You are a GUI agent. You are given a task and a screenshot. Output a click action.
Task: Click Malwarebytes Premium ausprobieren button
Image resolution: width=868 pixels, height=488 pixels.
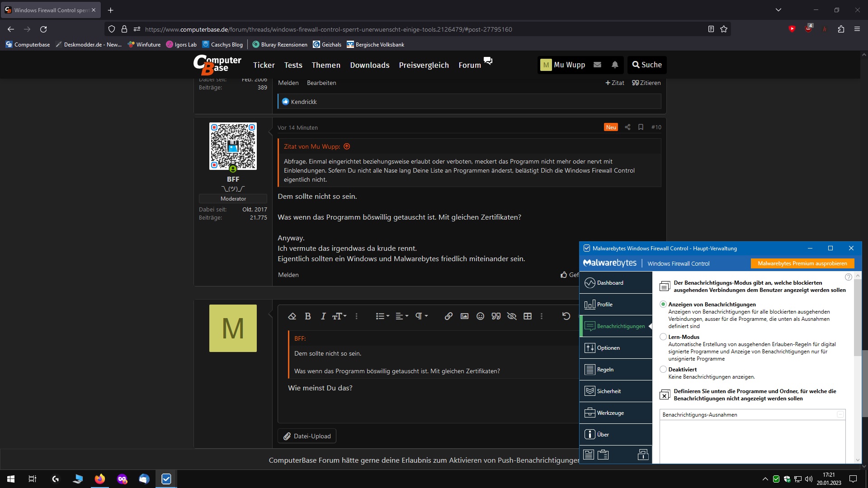tap(802, 263)
